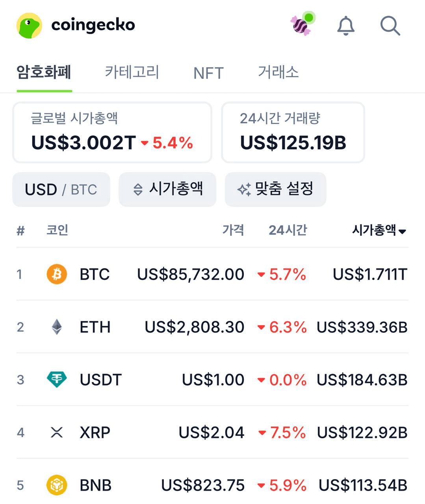425x504 pixels.
Task: Switch to the 카테고리 tab
Action: click(x=132, y=72)
